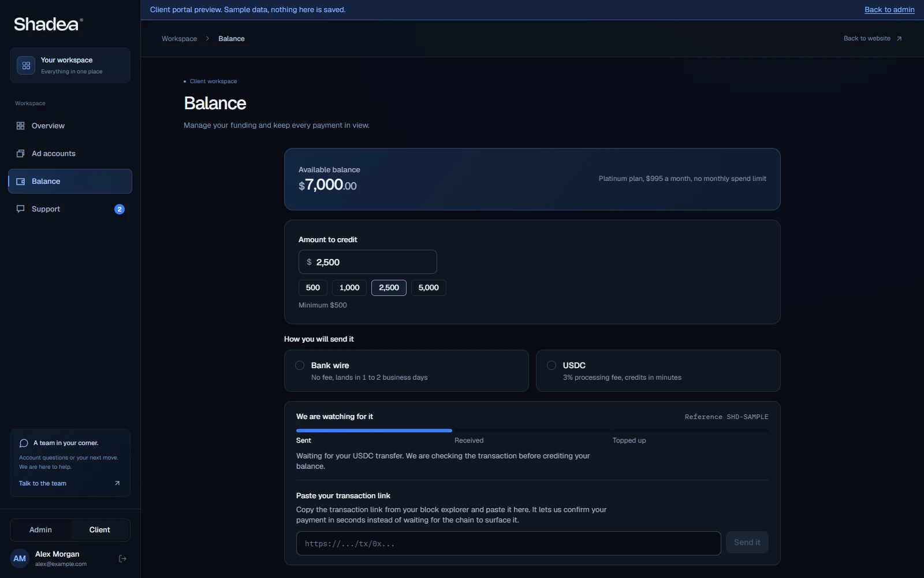The height and width of the screenshot is (578, 924).
Task: Click the 'alex@example.com' email text
Action: tap(61, 564)
